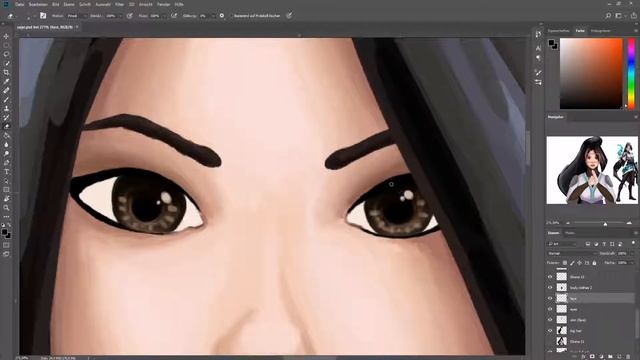Open the Fenster menu

click(164, 4)
